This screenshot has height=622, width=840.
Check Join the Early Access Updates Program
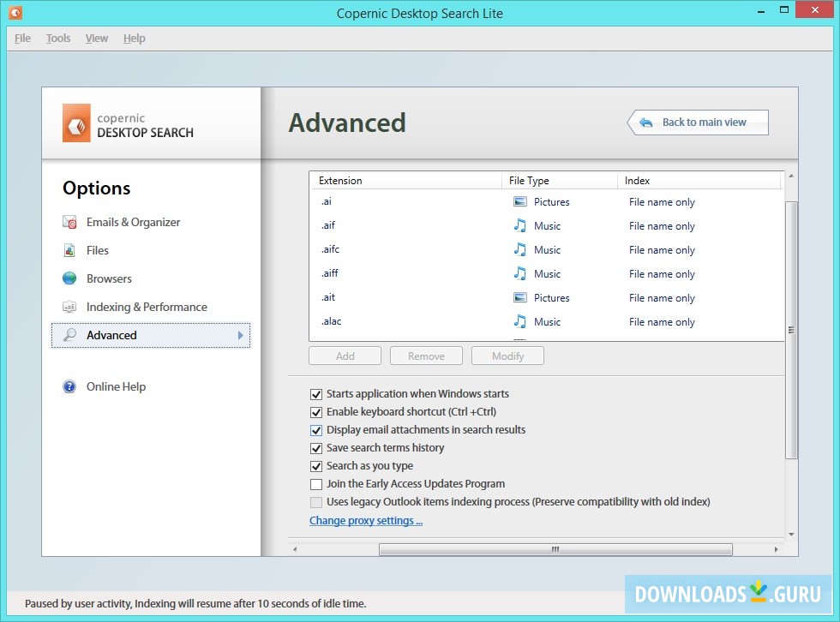316,484
